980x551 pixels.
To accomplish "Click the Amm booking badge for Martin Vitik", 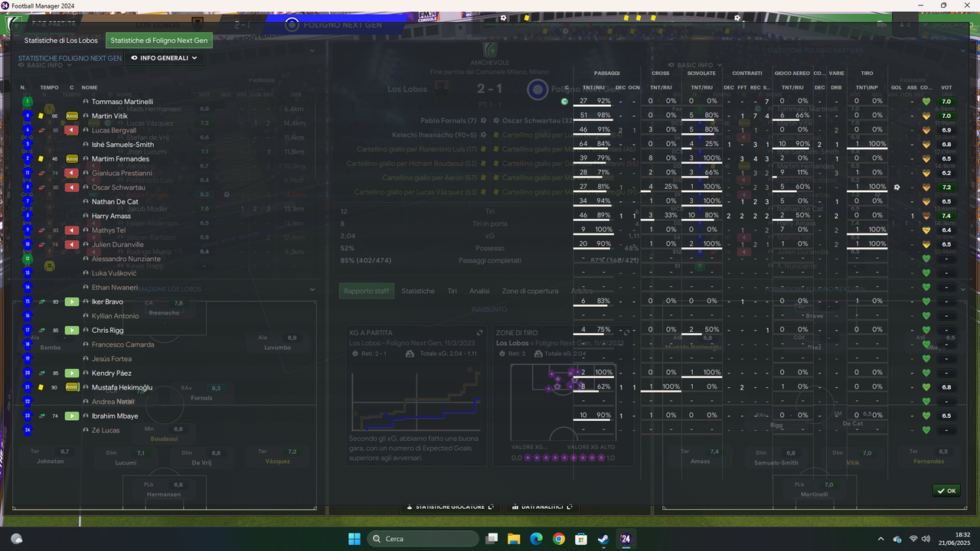I will [72, 116].
